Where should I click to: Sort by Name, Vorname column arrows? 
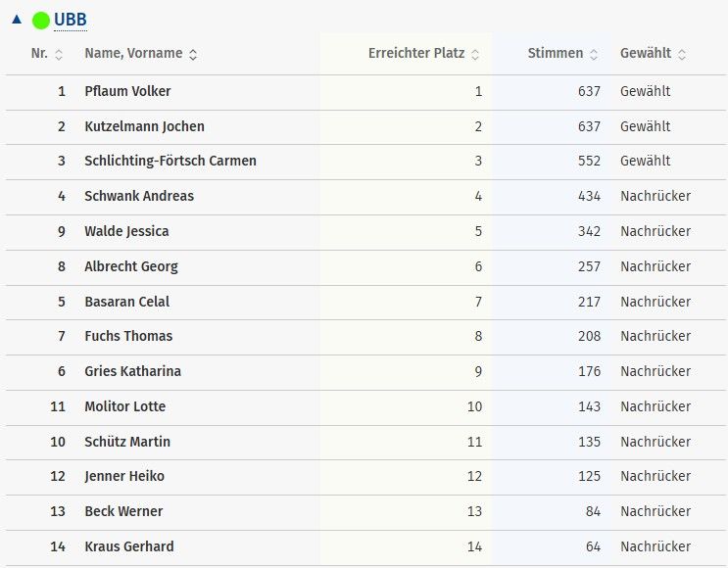point(193,55)
